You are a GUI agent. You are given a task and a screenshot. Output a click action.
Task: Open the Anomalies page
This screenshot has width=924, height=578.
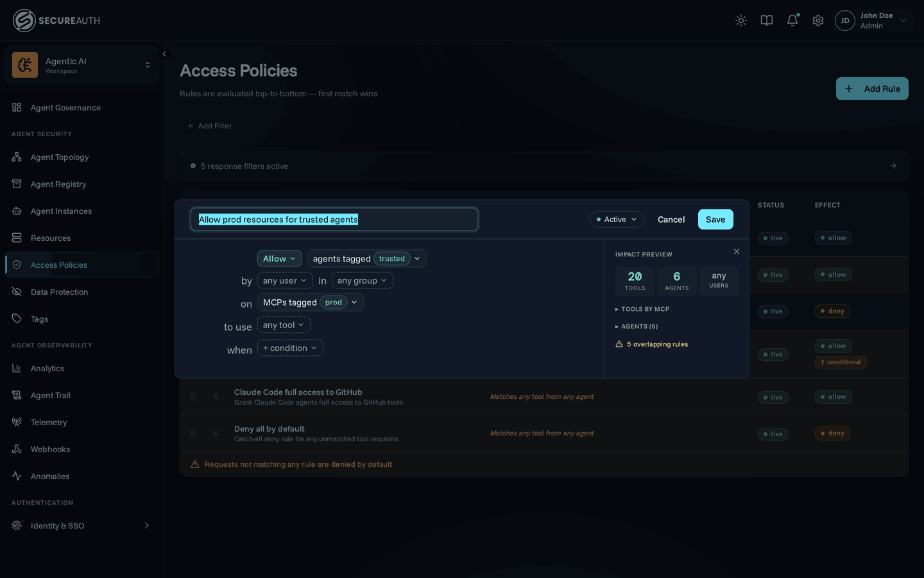point(50,477)
